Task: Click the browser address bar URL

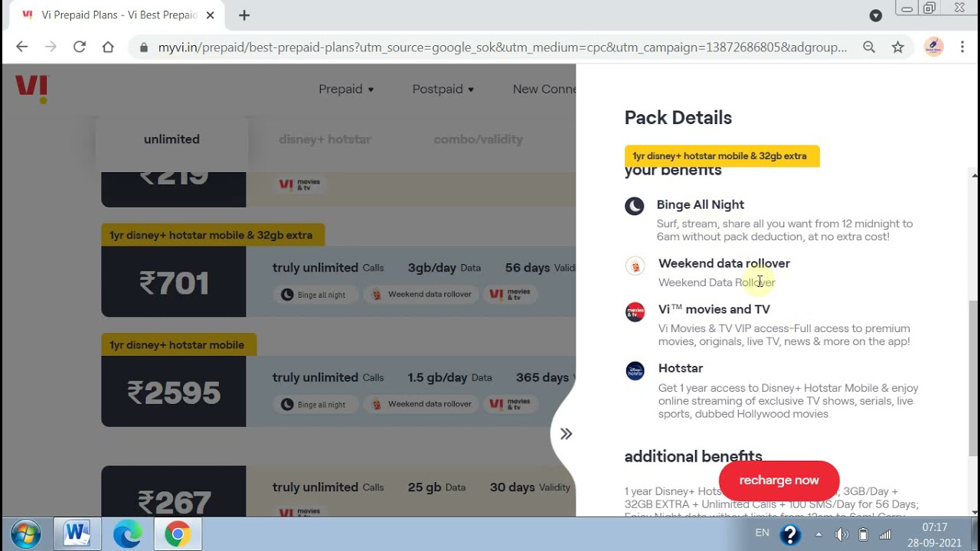Action: 502,47
